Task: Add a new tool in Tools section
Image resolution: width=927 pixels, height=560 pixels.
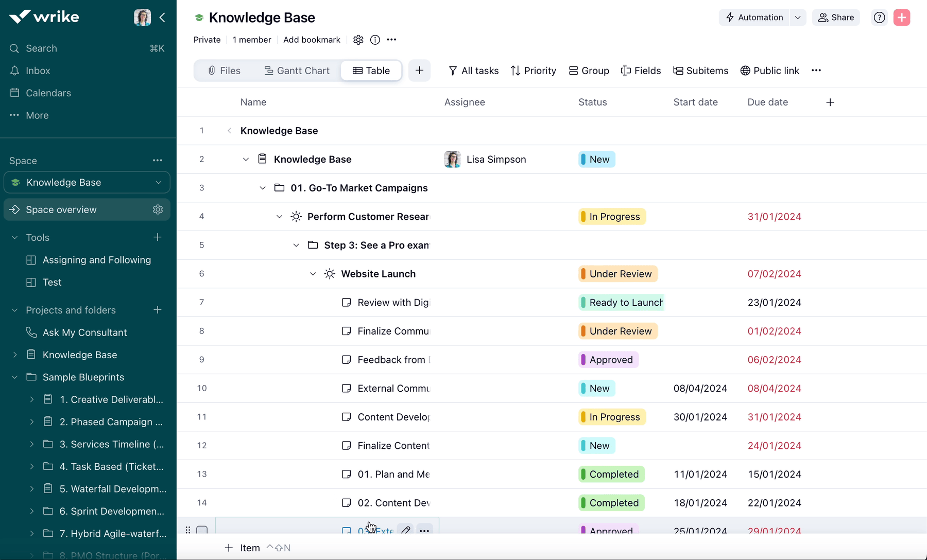Action: (158, 237)
